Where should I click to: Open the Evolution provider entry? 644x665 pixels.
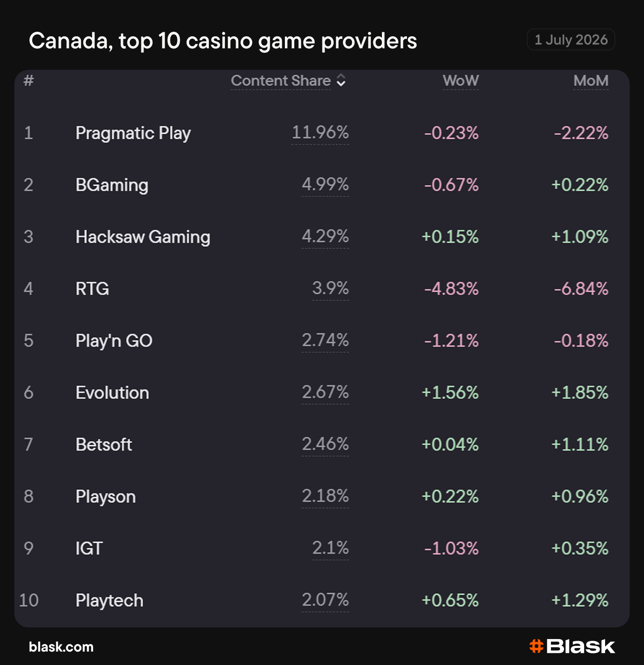point(112,393)
